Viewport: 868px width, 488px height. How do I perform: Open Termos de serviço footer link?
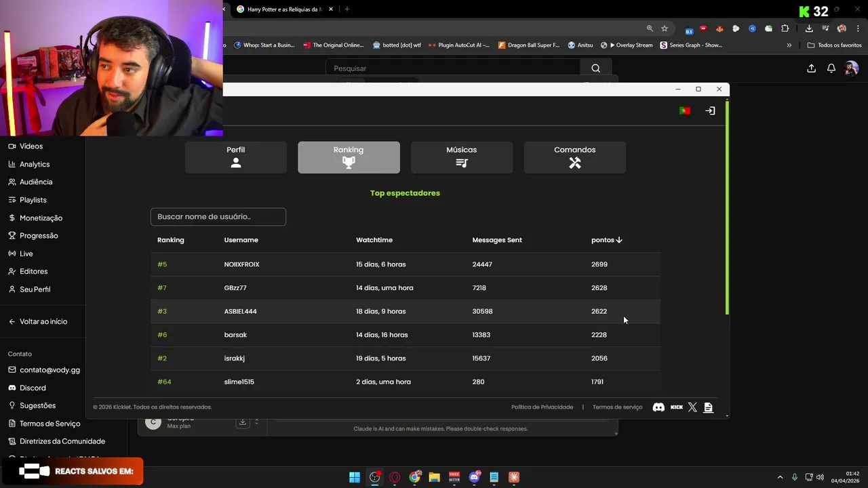617,407
